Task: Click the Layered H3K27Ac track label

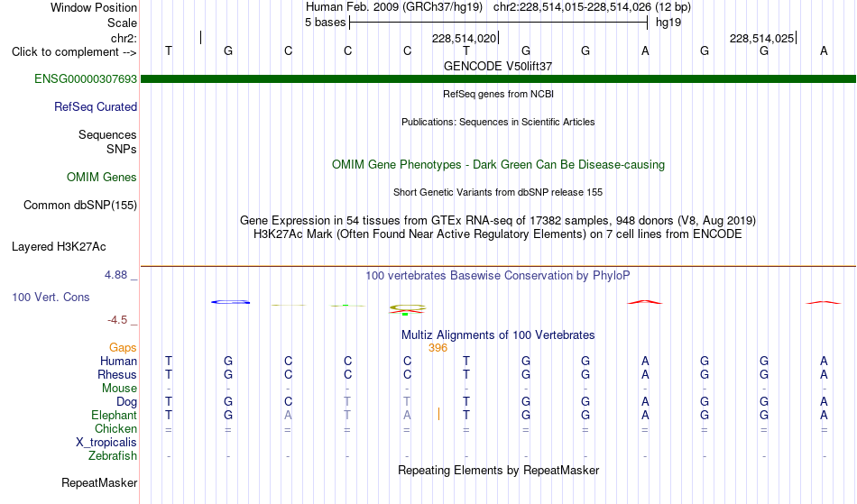Action: pos(59,246)
